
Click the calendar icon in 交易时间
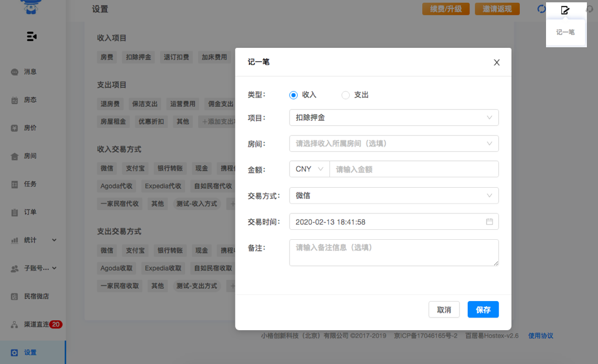pos(489,222)
